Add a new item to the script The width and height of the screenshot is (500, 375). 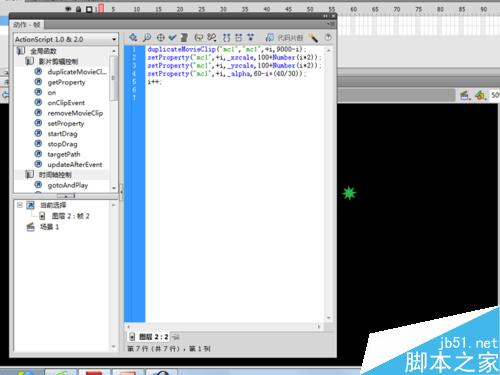click(x=133, y=38)
